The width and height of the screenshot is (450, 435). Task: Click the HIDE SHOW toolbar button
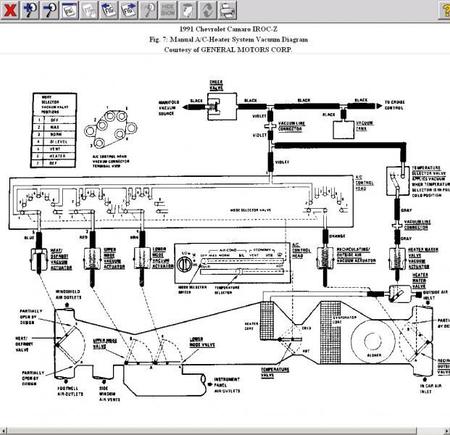tap(168, 10)
